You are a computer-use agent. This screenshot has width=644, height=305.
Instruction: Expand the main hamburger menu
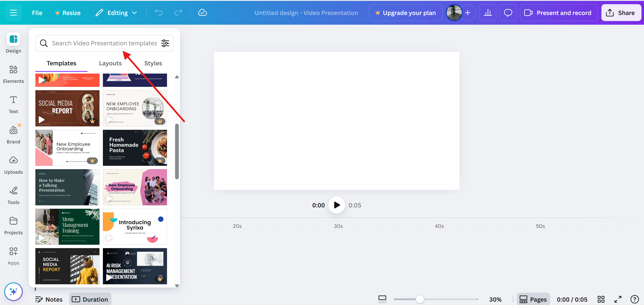(13, 12)
